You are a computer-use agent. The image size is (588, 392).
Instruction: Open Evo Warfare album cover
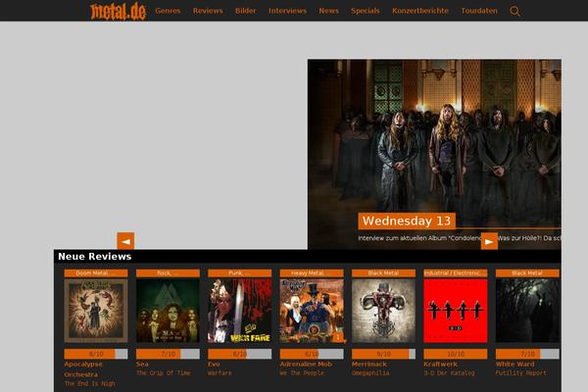pyautogui.click(x=240, y=311)
